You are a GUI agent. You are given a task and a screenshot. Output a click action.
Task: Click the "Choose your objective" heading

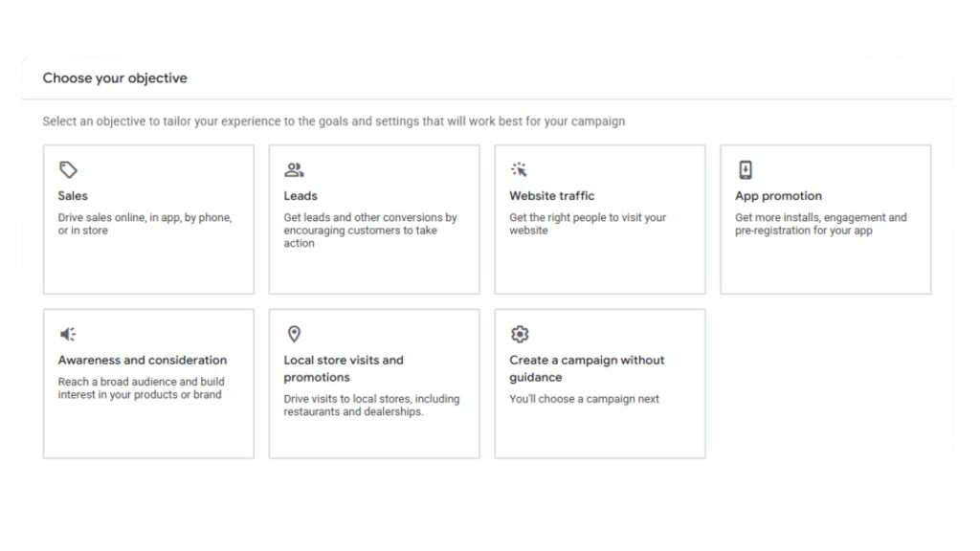[115, 78]
